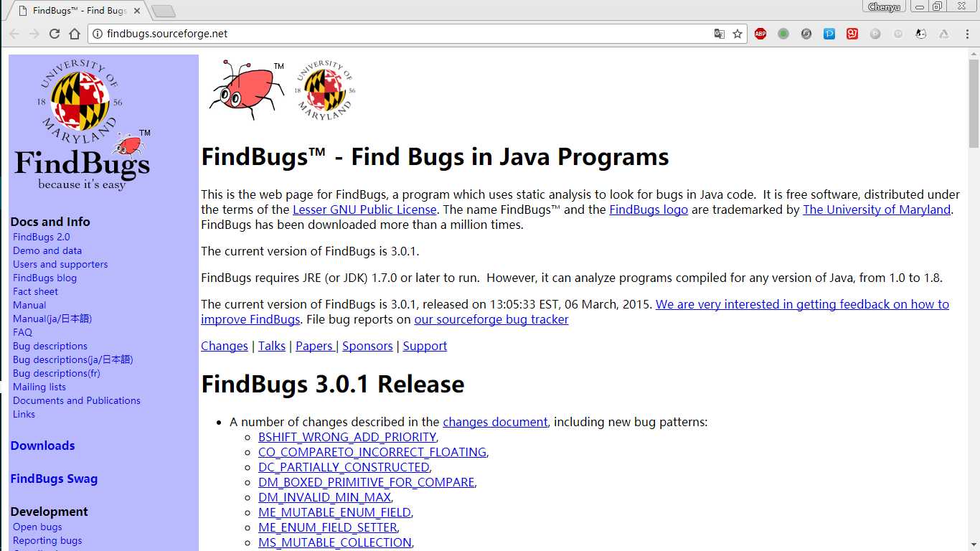Screen dimensions: 980x551
Task: Visit The University of Maryland link
Action: 877,209
